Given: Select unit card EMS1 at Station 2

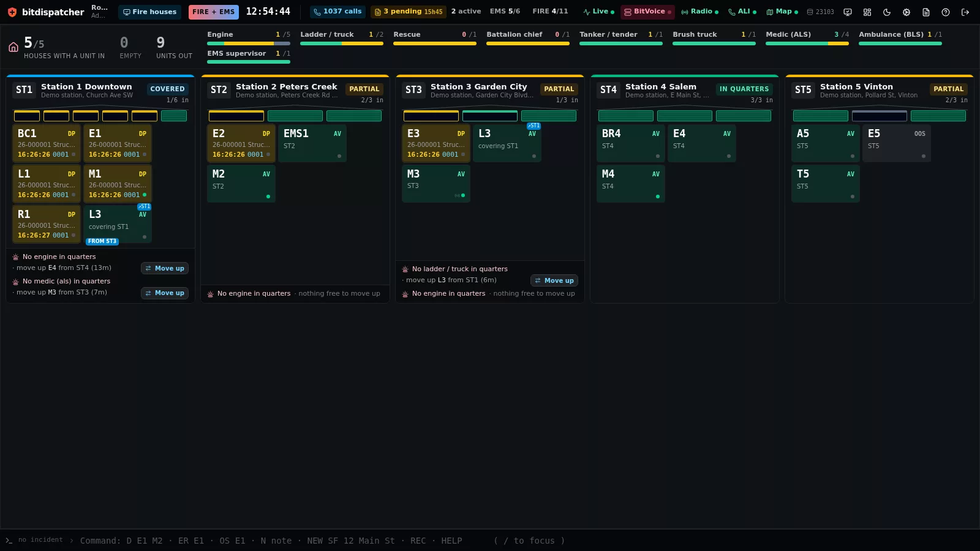Looking at the screenshot, I should point(312,143).
